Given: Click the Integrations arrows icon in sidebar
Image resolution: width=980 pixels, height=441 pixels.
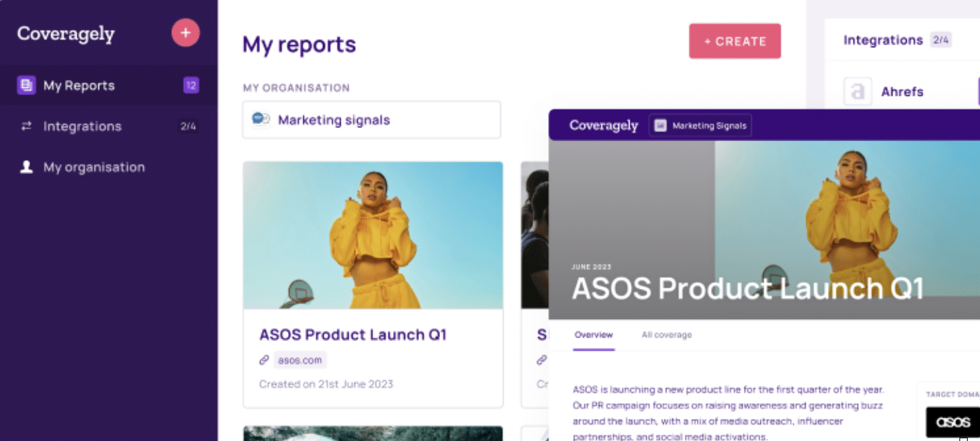Looking at the screenshot, I should point(26,126).
